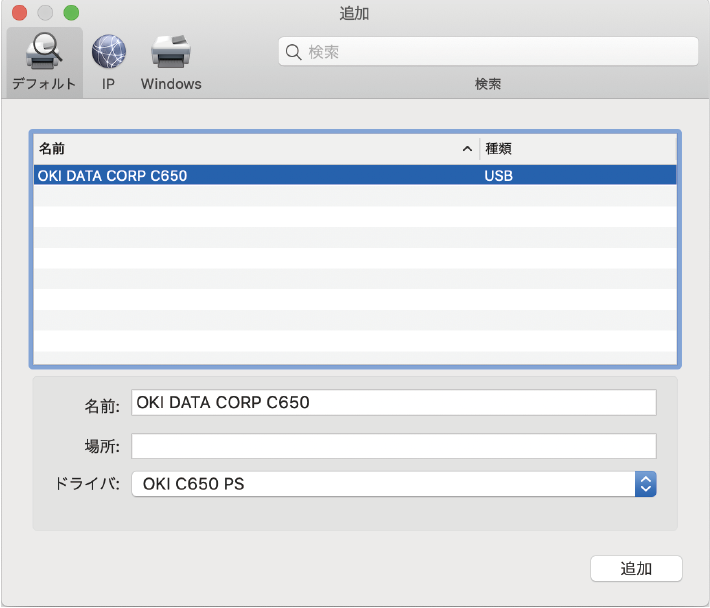The image size is (710, 608).
Task: Edit the 名前 text field
Action: click(x=393, y=402)
